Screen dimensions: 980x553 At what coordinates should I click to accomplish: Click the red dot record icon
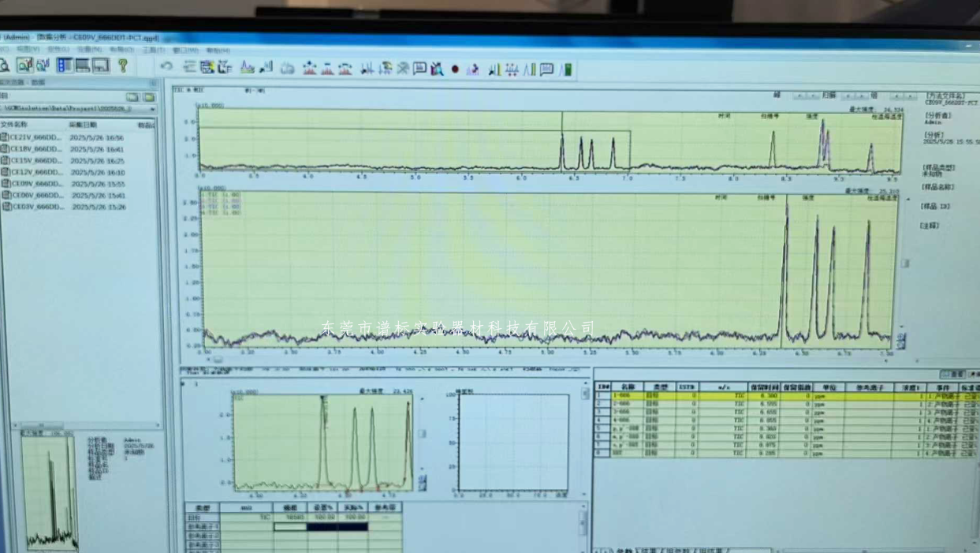coord(455,69)
